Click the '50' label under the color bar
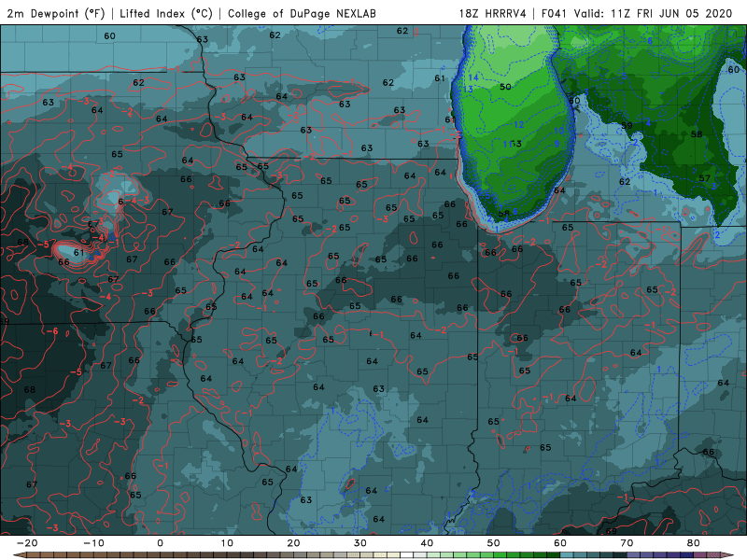The height and width of the screenshot is (560, 747). click(494, 543)
